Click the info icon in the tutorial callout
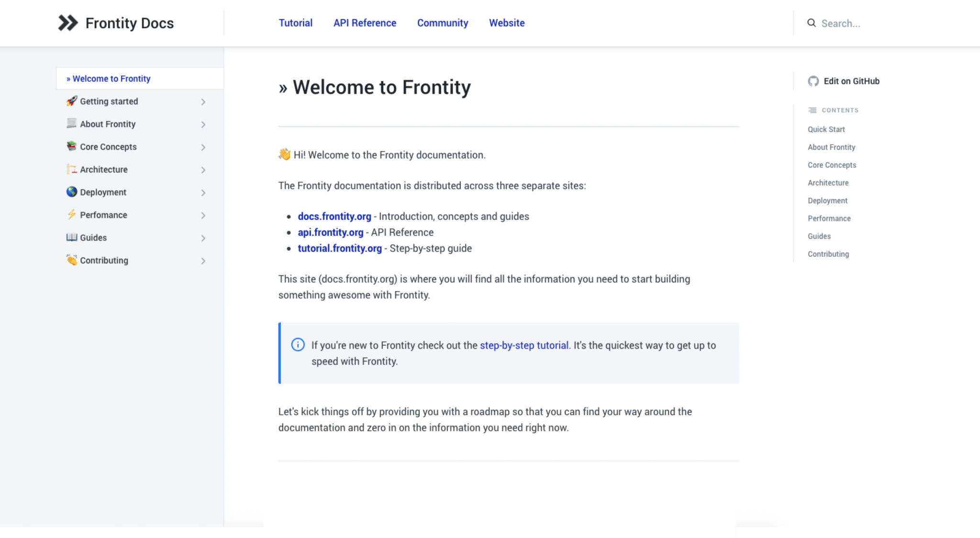The image size is (980, 538). coord(298,345)
